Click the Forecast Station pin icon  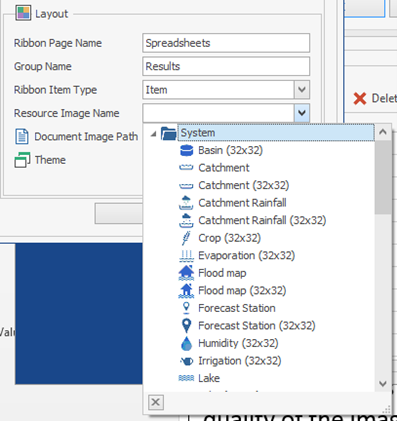186,308
